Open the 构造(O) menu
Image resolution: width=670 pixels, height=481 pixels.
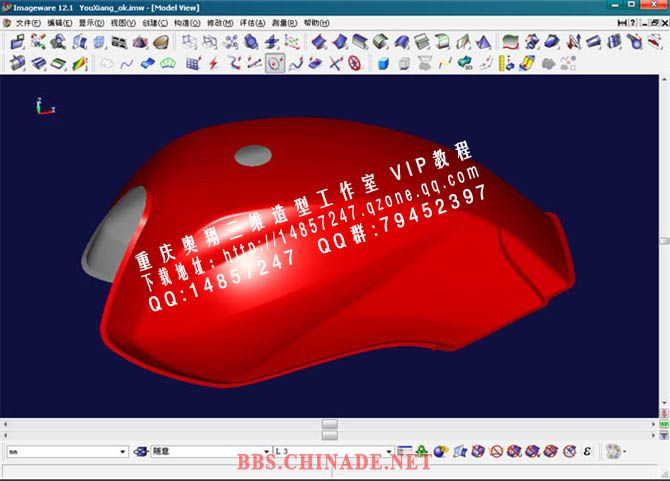pos(187,23)
